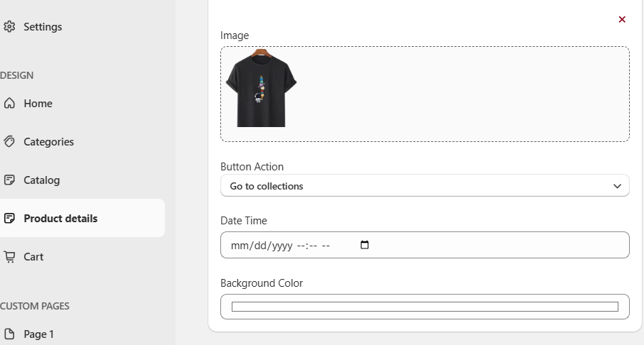Viewport: 644px width, 345px height.
Task: Expand the Go to collections chevron arrow
Action: pos(617,186)
